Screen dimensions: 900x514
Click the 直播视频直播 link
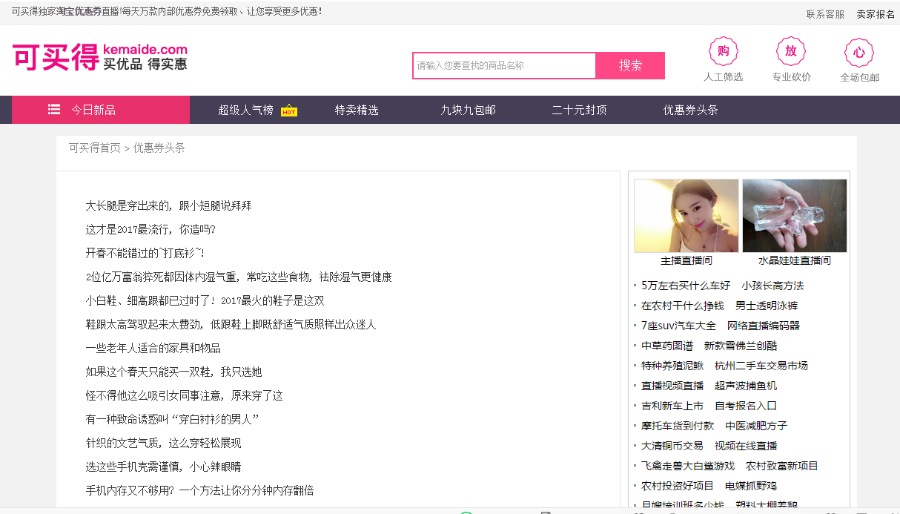[x=672, y=386]
